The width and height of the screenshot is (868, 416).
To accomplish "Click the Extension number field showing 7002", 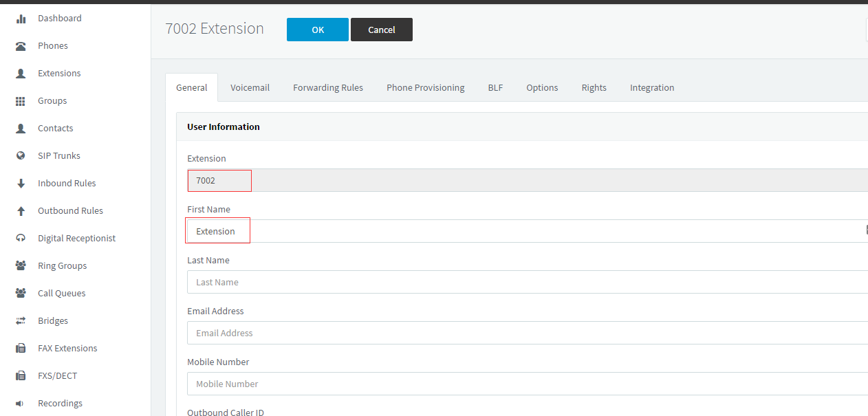I will [x=528, y=180].
